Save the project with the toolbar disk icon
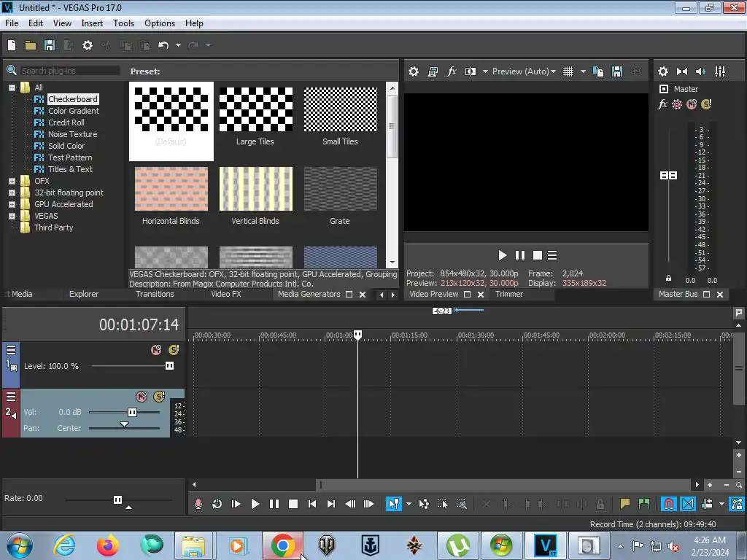Screen dimensions: 747x560 (x=49, y=45)
